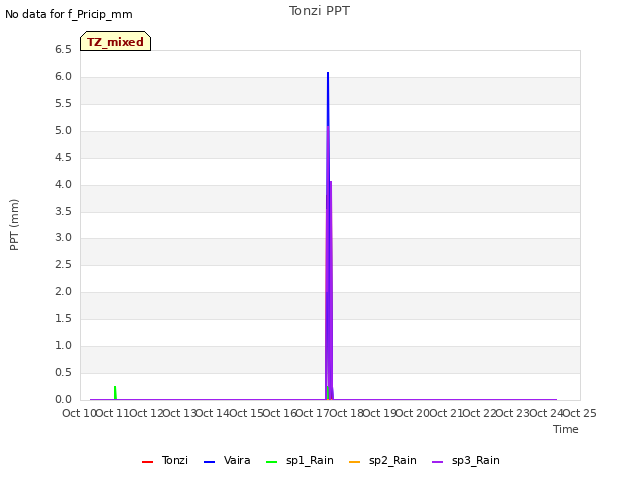Click the TZ_mixed annotation label
The height and width of the screenshot is (480, 640).
pyautogui.click(x=116, y=41)
